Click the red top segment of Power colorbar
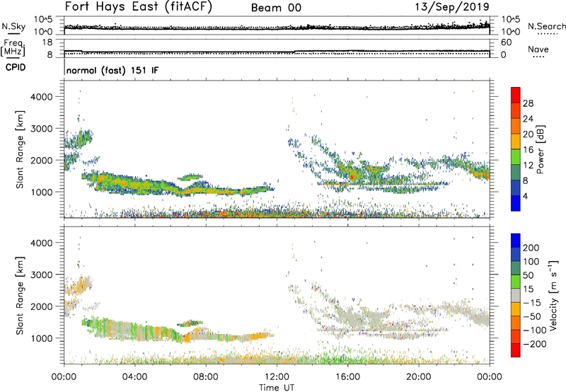Screen dimensions: 566x392 516,95
